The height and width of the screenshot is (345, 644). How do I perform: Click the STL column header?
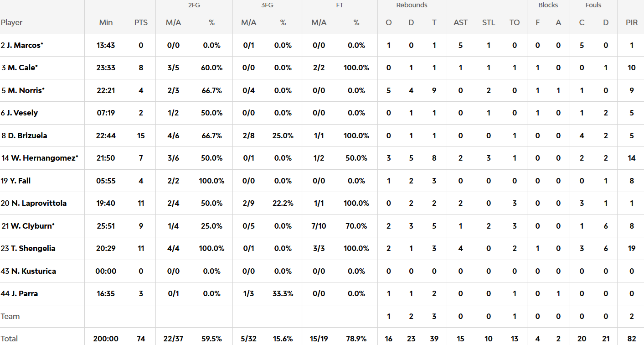tap(488, 22)
